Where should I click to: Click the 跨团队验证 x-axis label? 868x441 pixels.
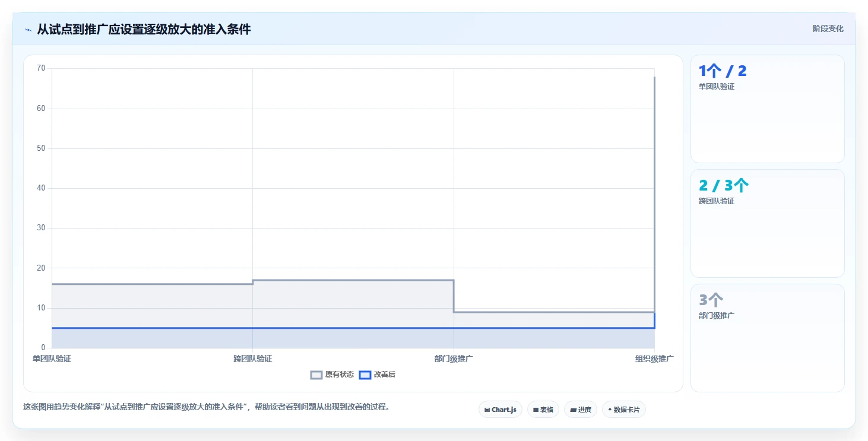click(252, 358)
